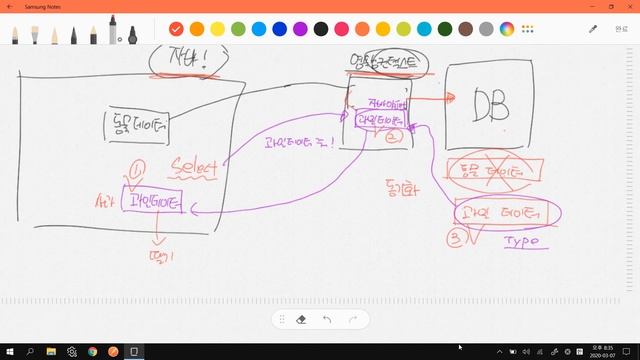Screen dimensions: 640x360
Task: Select the brown crayon-style pen tool
Action: 93,35
